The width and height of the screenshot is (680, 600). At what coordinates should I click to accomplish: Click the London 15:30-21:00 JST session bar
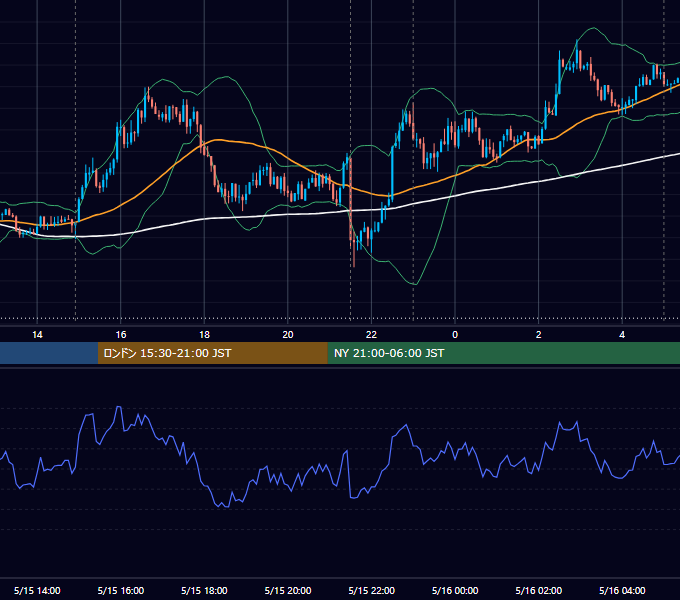coord(212,353)
